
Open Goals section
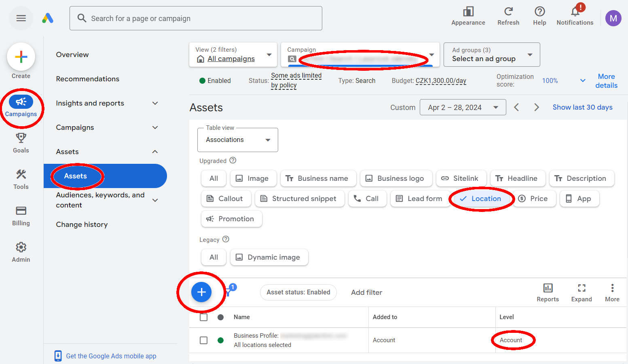pyautogui.click(x=21, y=143)
